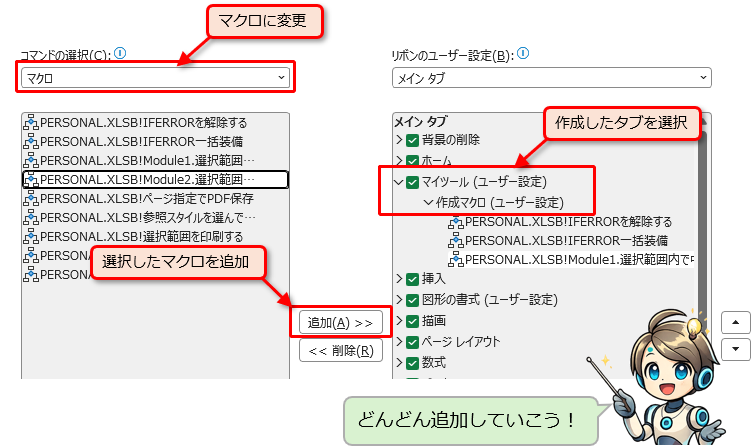Open the リボンのユーザー設定 dropdown showing メイン タブ
Screen dimensions: 754x447
[x=551, y=77]
